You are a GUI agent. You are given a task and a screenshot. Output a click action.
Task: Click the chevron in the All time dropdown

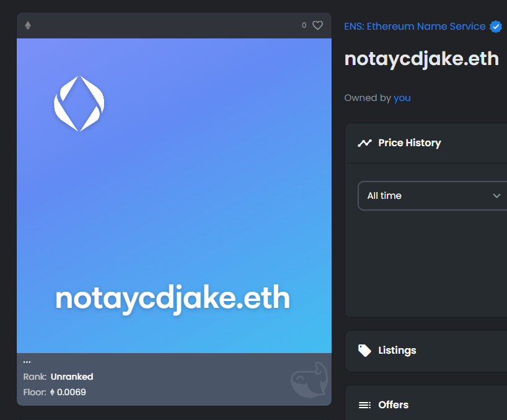(496, 196)
